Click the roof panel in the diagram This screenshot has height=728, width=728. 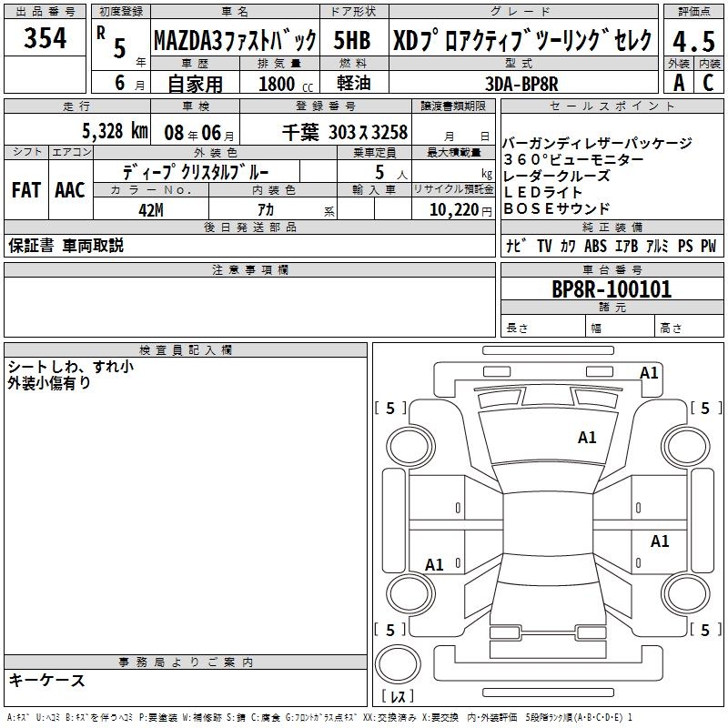coord(548,524)
